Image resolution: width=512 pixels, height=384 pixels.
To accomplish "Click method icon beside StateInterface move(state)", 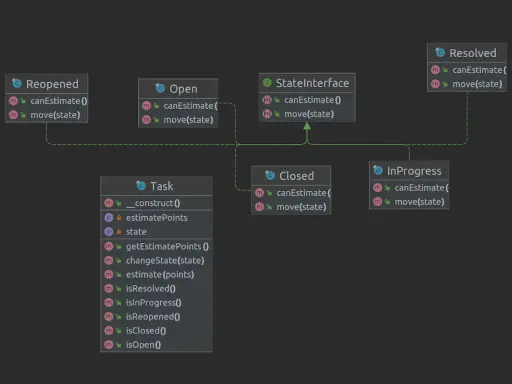I will (267, 114).
